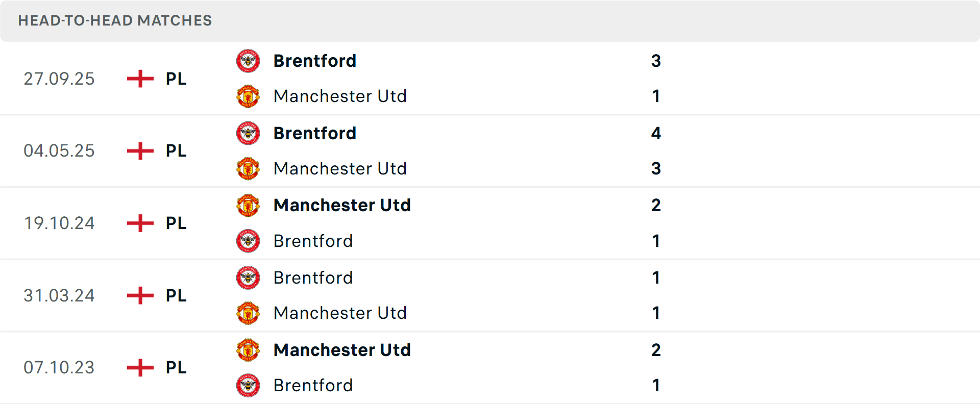Click the Manchester Utd crest in the top match
This screenshot has height=404, width=980.
[248, 96]
